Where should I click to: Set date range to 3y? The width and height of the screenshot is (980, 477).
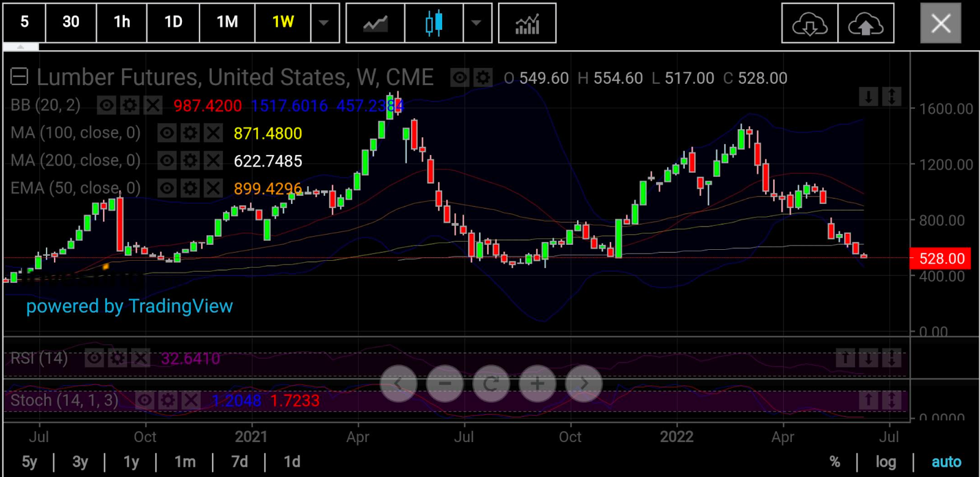coord(80,462)
